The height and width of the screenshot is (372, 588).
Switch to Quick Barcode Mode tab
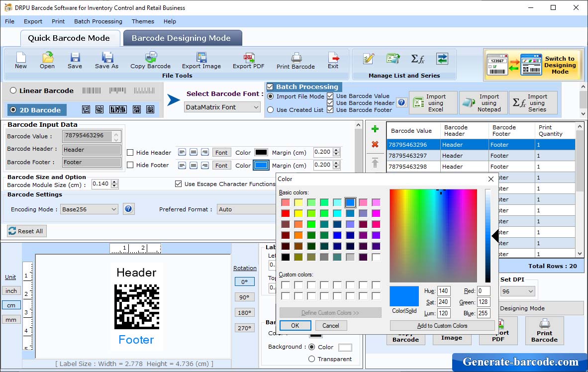coord(69,38)
